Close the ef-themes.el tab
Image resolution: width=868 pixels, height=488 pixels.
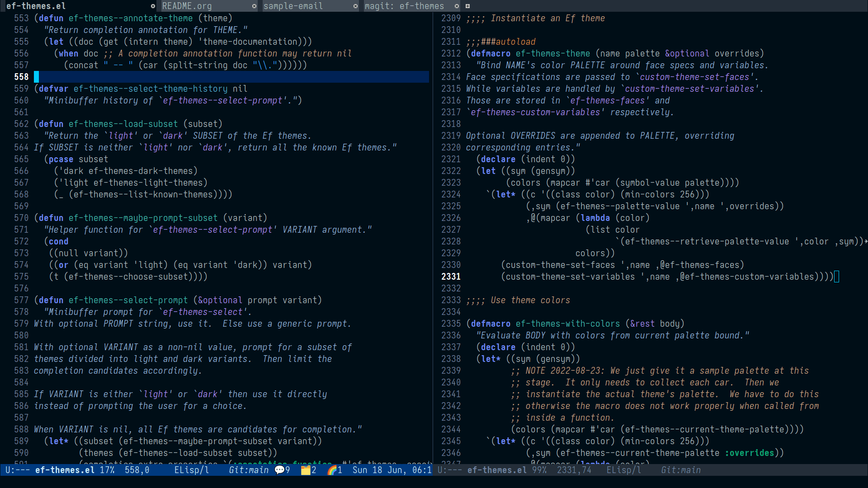[153, 6]
